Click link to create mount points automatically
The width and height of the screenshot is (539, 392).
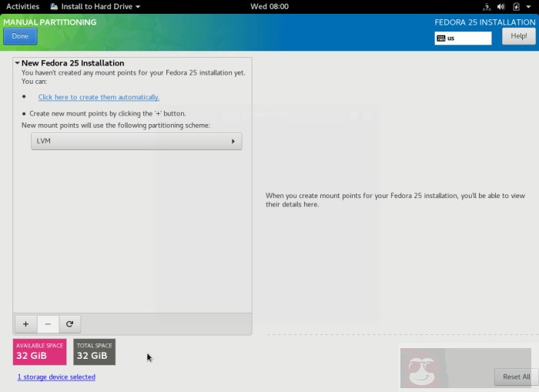99,97
